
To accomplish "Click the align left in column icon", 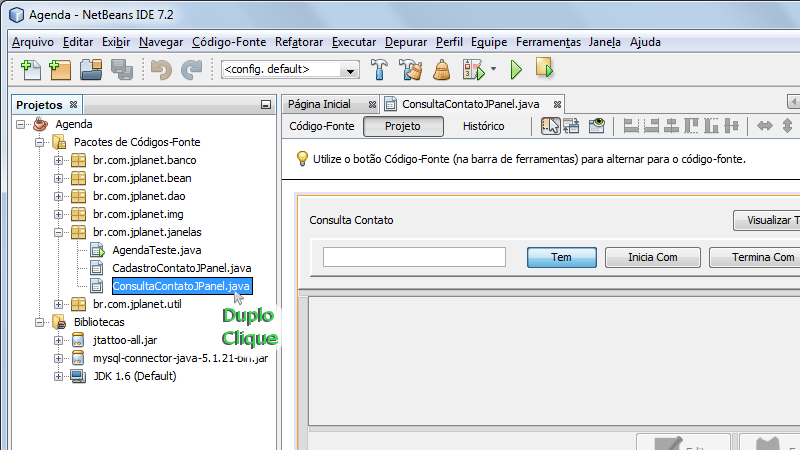I will [x=631, y=126].
